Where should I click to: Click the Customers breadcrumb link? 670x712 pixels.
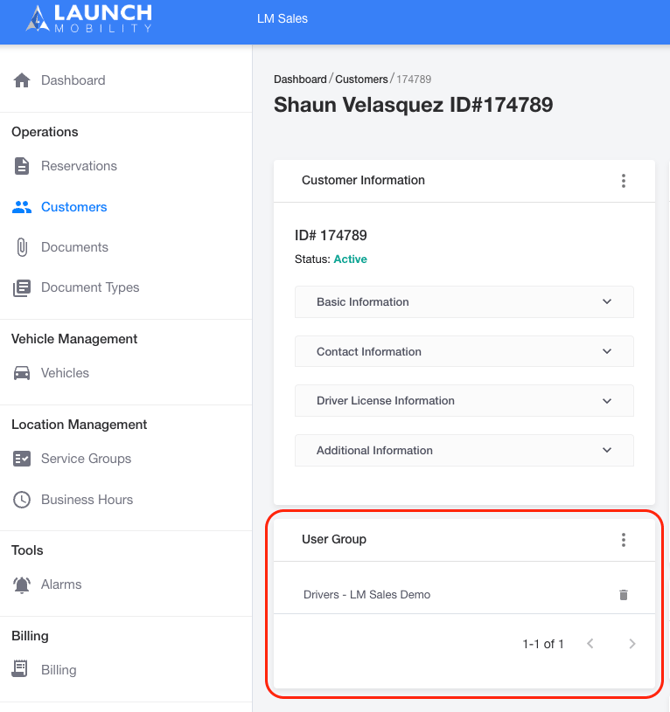(x=361, y=79)
